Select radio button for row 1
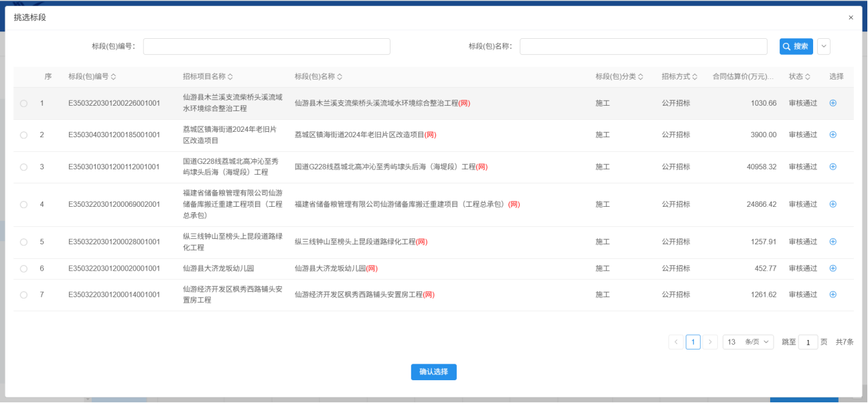The height and width of the screenshot is (403, 868). 24,104
